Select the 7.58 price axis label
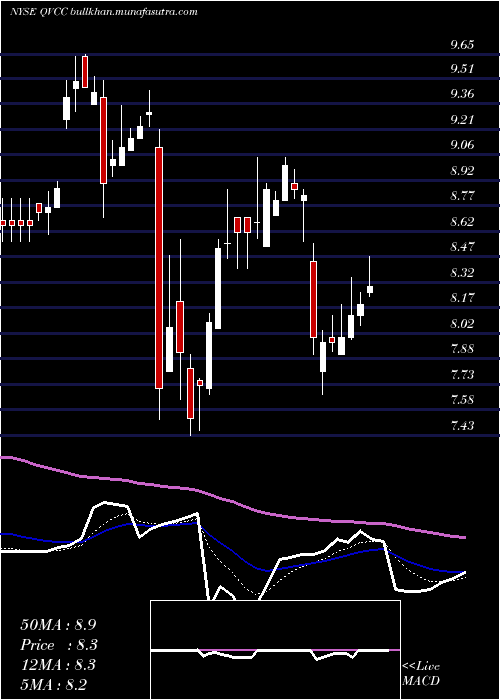 pyautogui.click(x=462, y=400)
